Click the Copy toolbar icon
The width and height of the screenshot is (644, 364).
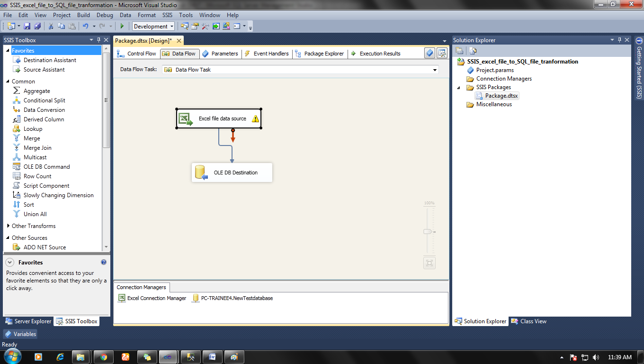point(61,27)
